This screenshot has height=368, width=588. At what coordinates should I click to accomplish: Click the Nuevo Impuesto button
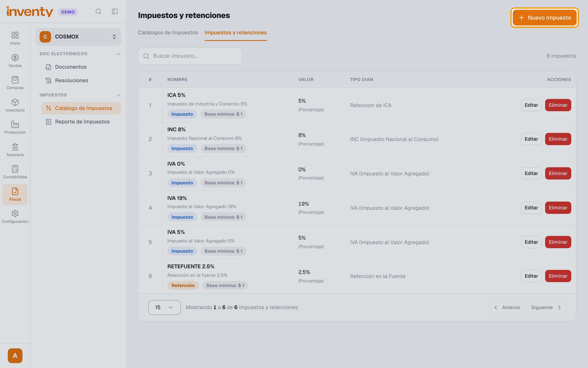(545, 18)
